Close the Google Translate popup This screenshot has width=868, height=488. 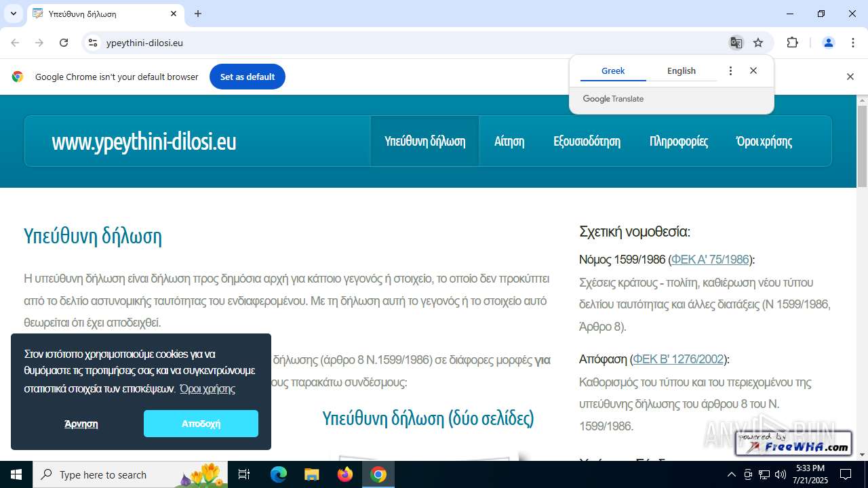[x=753, y=70]
